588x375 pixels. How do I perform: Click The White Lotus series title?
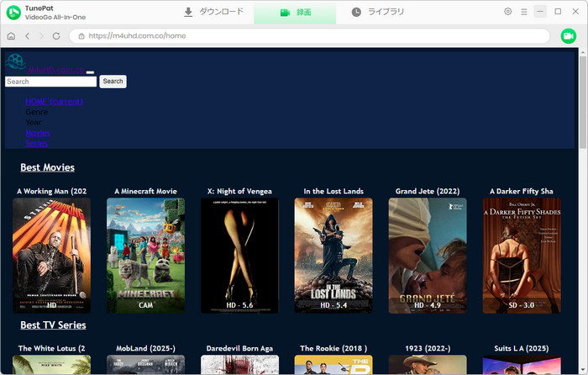[52, 349]
